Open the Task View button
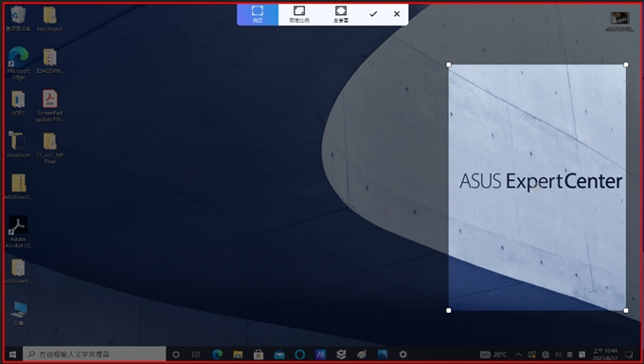This screenshot has width=644, height=364. click(x=196, y=355)
